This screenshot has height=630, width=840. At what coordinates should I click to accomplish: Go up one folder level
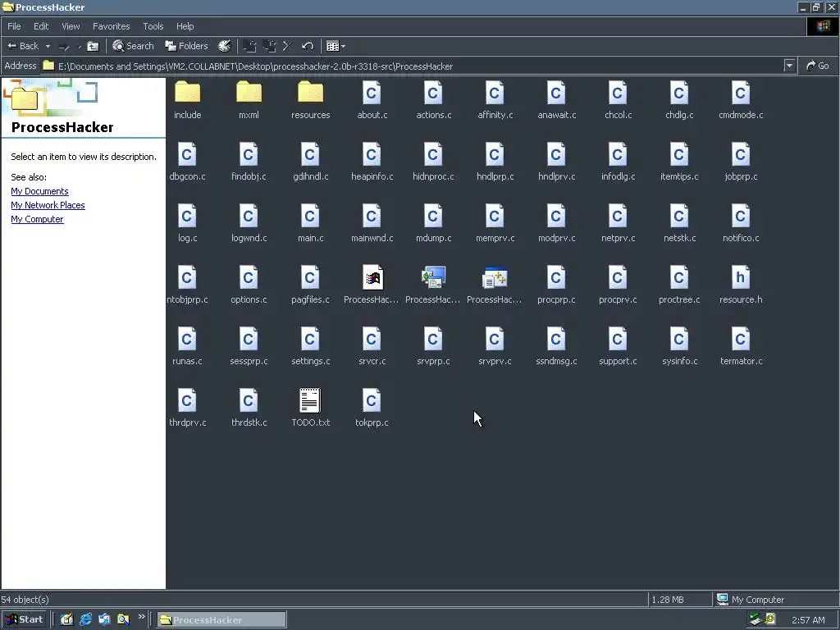(93, 46)
